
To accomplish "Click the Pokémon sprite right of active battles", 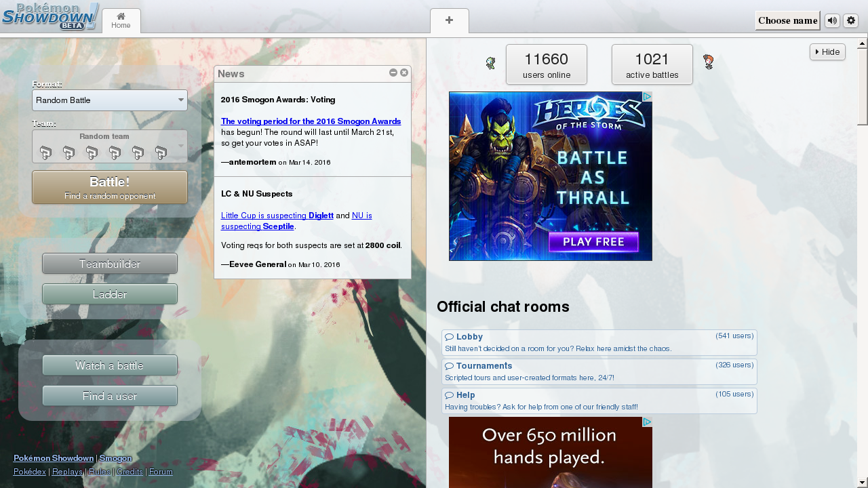I will (x=708, y=62).
